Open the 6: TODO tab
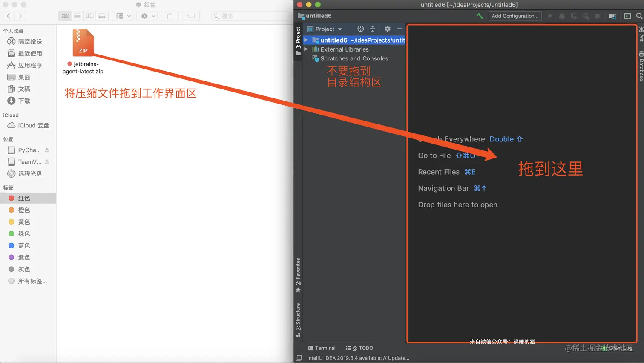This screenshot has height=363, width=644. click(359, 348)
